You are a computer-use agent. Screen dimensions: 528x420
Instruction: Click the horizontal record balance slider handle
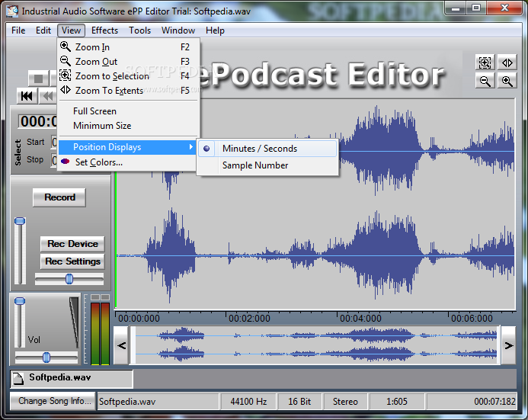tap(69, 279)
